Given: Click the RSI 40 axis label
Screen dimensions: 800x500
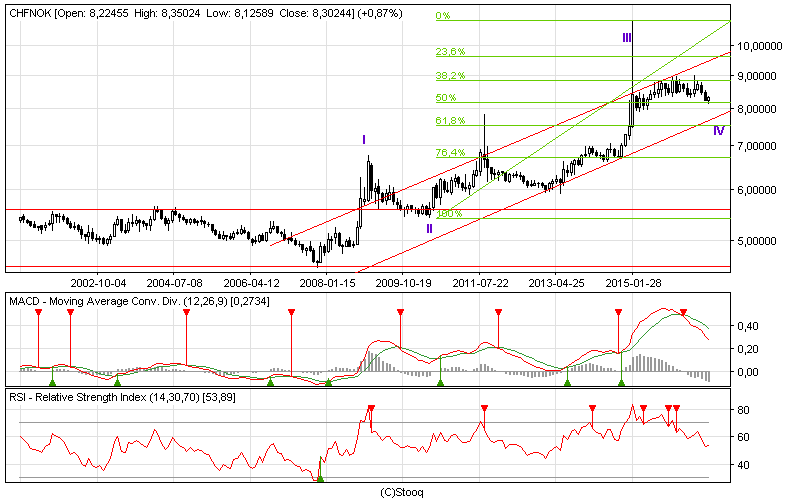Looking at the screenshot, I should (743, 465).
